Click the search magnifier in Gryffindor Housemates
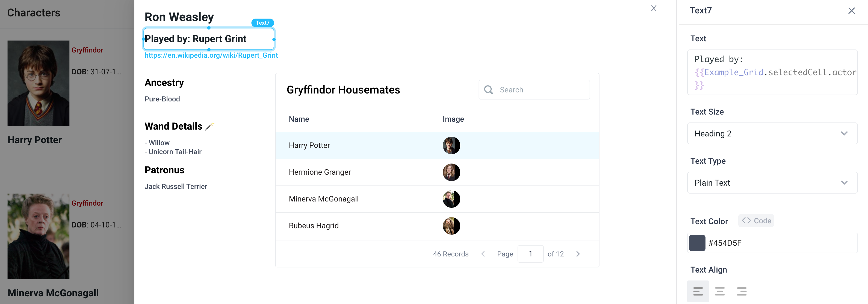The height and width of the screenshot is (304, 868). tap(489, 89)
